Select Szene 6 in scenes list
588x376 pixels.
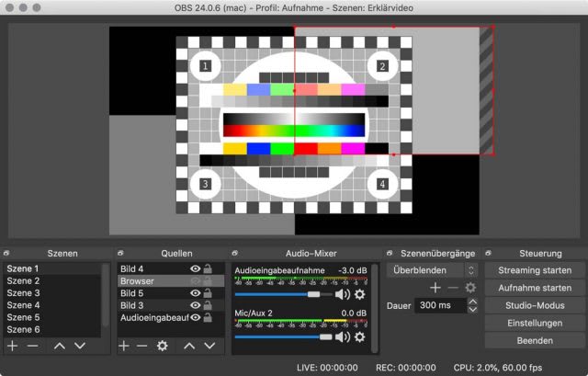coord(51,329)
